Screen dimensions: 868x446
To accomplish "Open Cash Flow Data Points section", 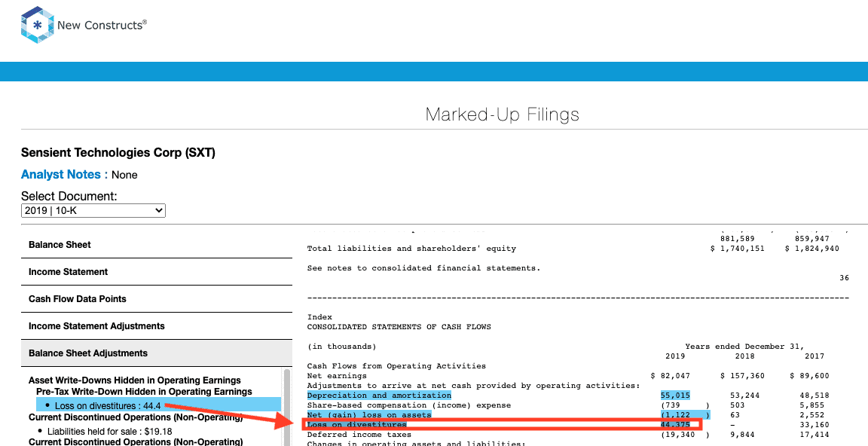I will tap(157, 299).
